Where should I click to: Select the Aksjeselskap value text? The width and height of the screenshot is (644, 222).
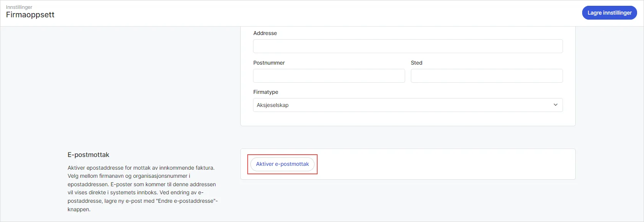point(273,105)
